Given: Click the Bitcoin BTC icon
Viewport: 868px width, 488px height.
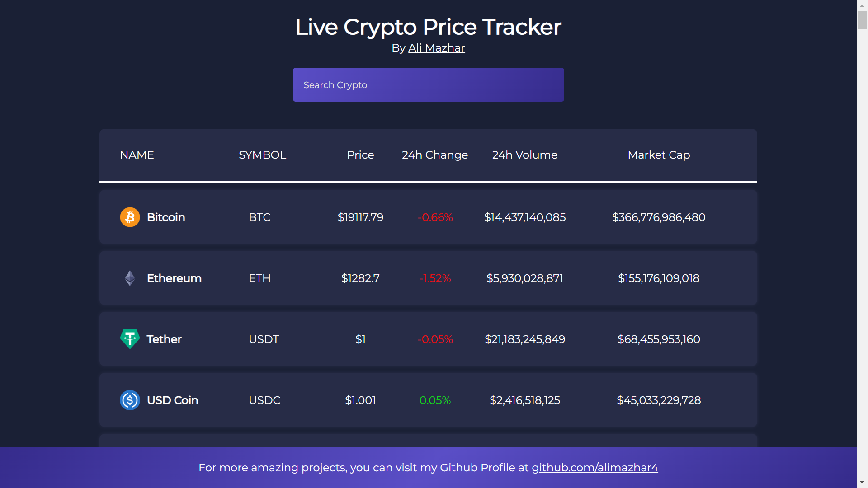Looking at the screenshot, I should [129, 217].
